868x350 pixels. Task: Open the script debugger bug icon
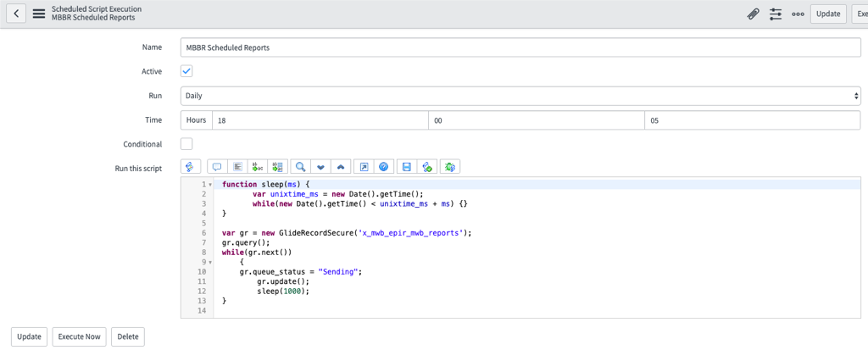450,167
